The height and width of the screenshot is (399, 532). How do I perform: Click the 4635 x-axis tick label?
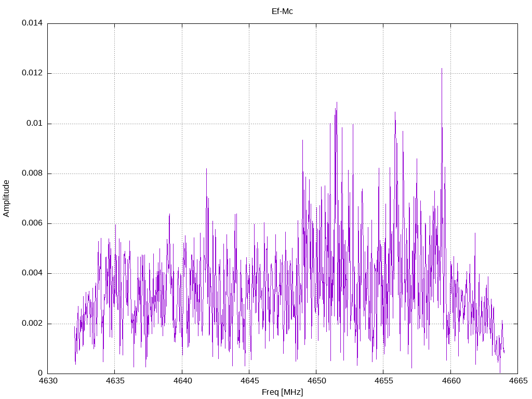(115, 381)
